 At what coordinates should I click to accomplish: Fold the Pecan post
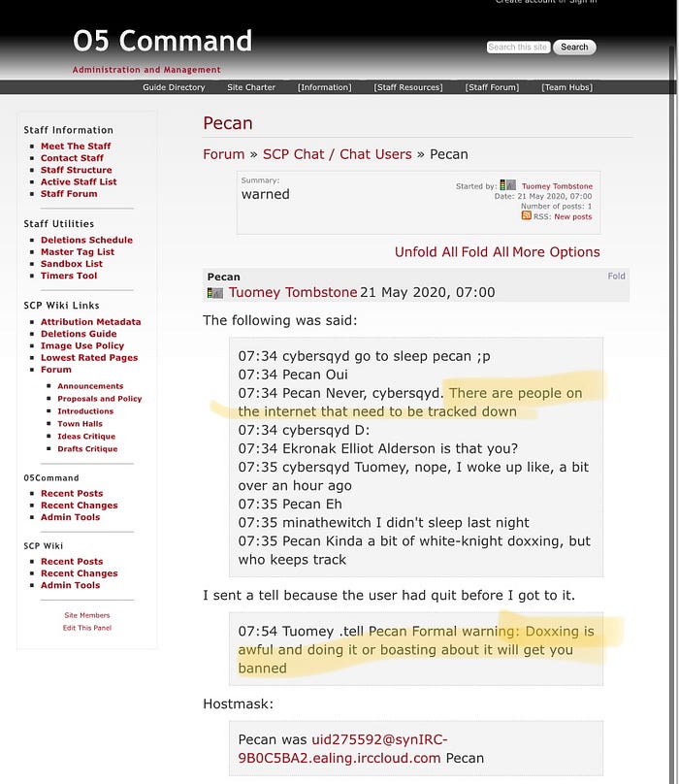tap(616, 276)
